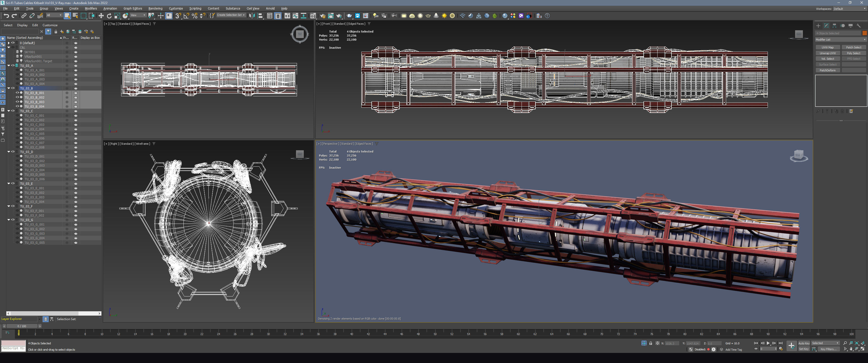Click the Zoom Extents All icon
This screenshot has width=868, height=363.
[863, 343]
